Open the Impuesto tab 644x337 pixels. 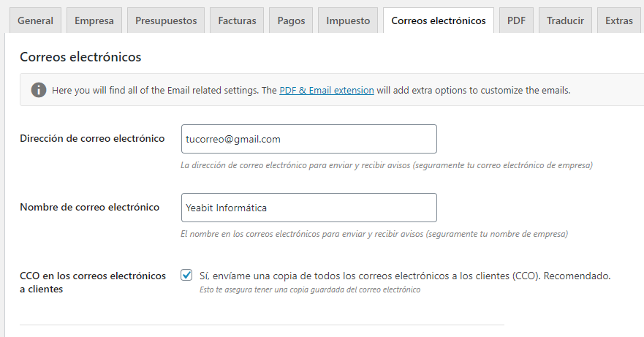[348, 20]
